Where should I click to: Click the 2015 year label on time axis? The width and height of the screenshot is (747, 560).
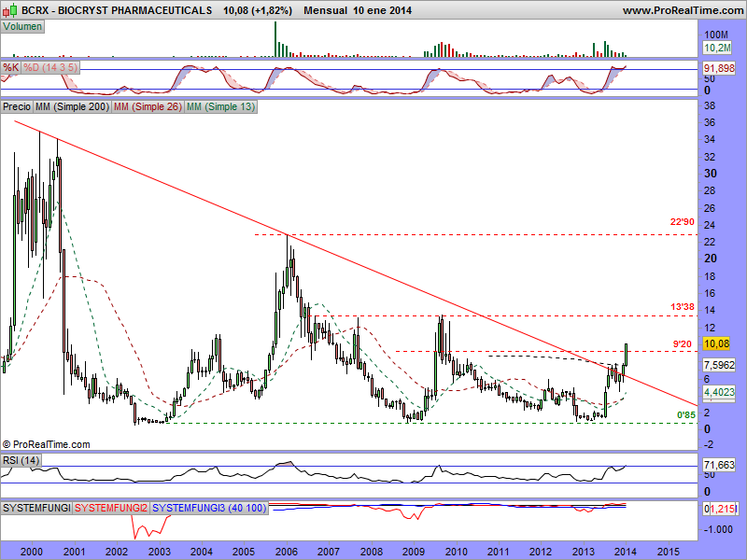point(668,552)
